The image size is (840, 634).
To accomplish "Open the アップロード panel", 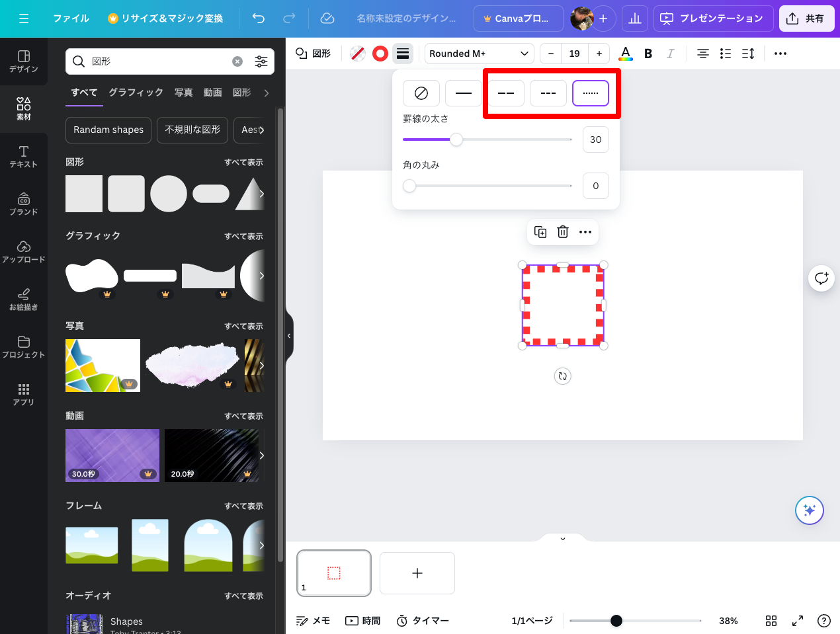I will point(24,251).
